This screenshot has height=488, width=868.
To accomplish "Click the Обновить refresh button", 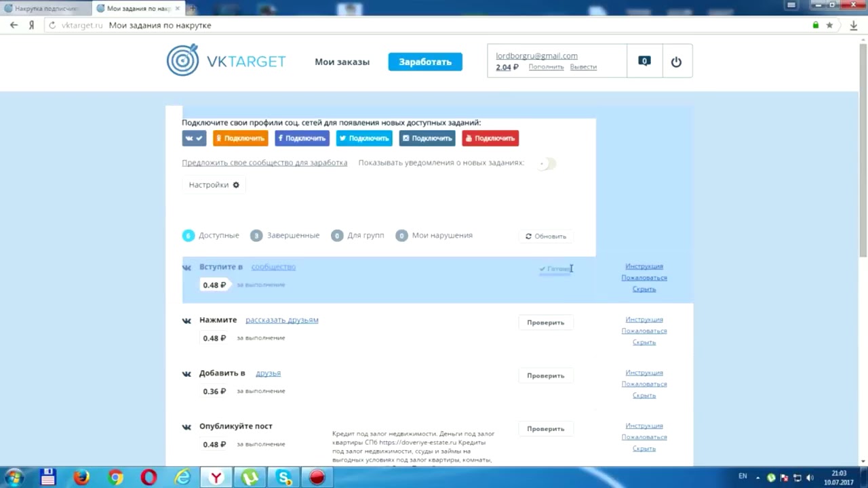I will 546,237.
